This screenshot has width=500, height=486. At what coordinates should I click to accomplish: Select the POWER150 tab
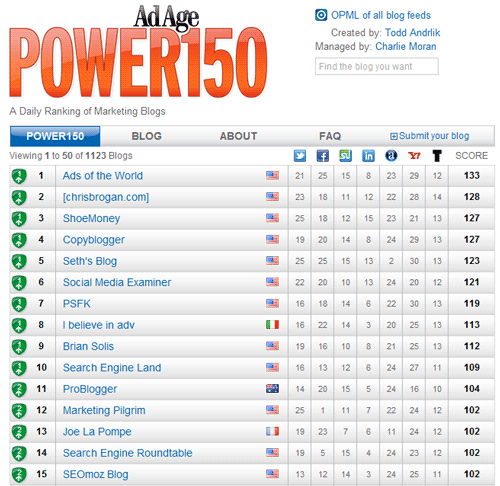[55, 136]
